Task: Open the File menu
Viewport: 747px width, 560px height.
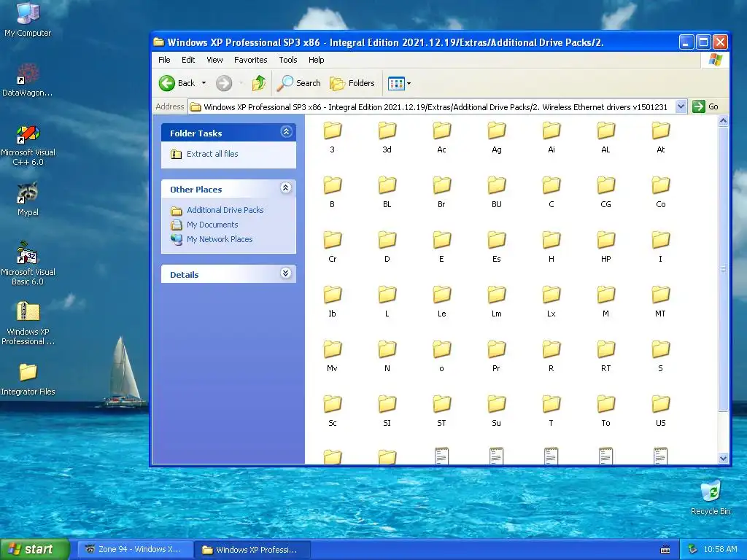Action: (164, 60)
